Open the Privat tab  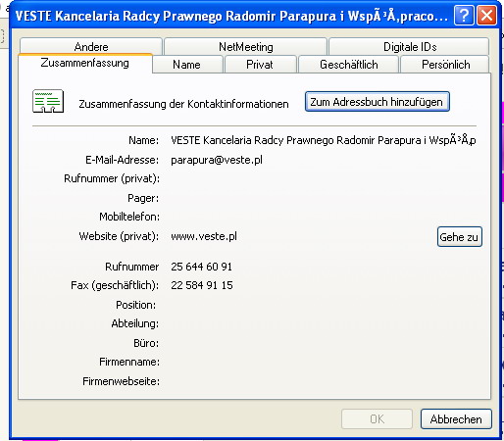[261, 64]
